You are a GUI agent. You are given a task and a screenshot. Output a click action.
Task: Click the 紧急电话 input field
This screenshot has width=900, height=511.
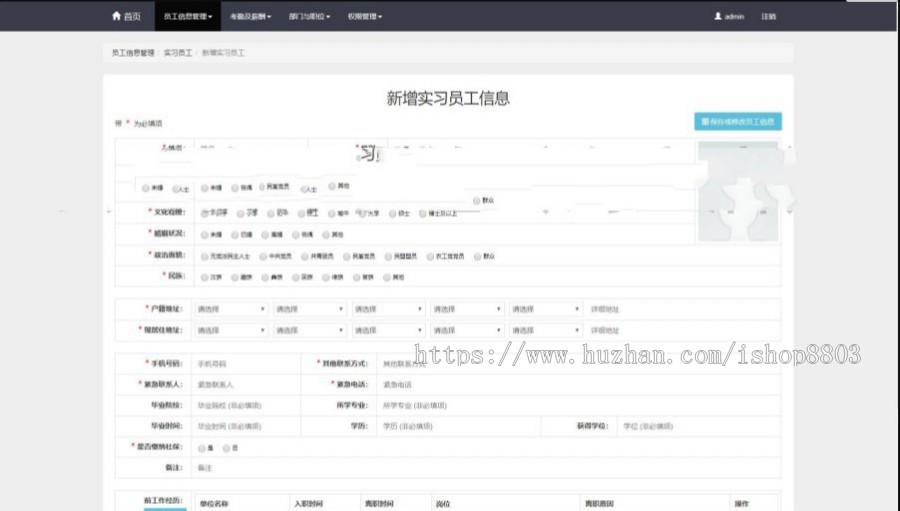point(578,385)
